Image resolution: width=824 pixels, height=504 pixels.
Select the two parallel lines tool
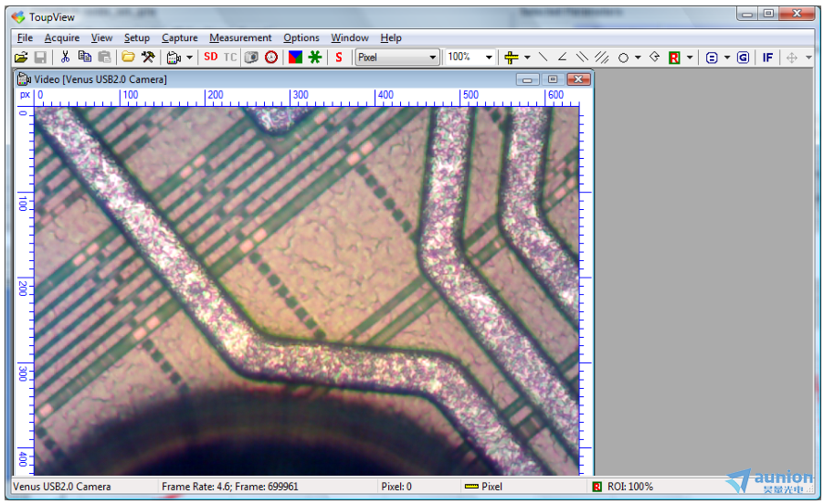click(582, 57)
